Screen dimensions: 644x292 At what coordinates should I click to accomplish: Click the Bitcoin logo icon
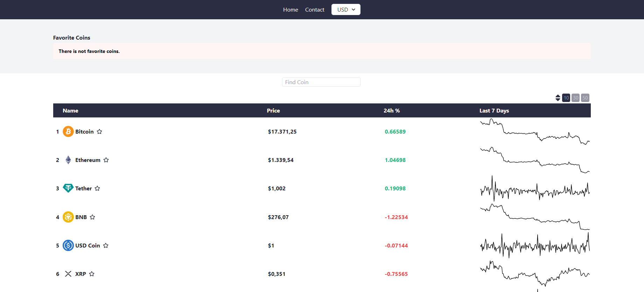click(x=68, y=131)
